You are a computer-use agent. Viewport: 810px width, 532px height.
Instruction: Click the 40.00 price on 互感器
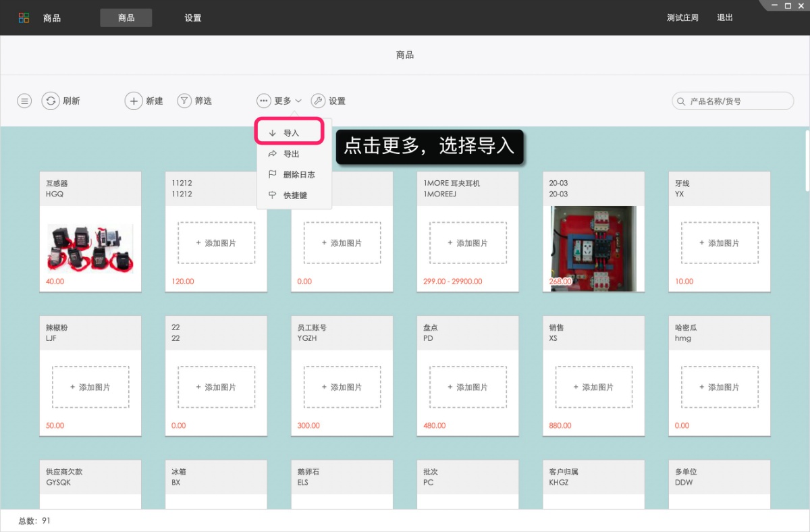(55, 281)
